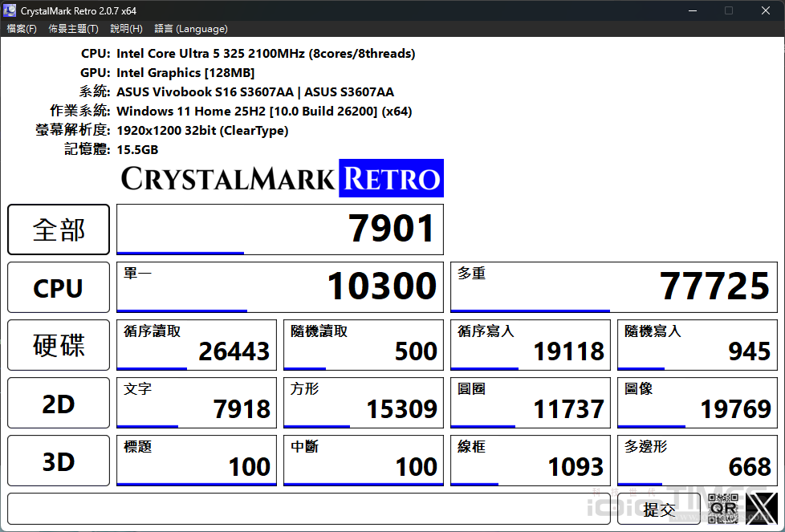
Task: Click the CrystalMark Retro logo banner
Action: (x=281, y=177)
